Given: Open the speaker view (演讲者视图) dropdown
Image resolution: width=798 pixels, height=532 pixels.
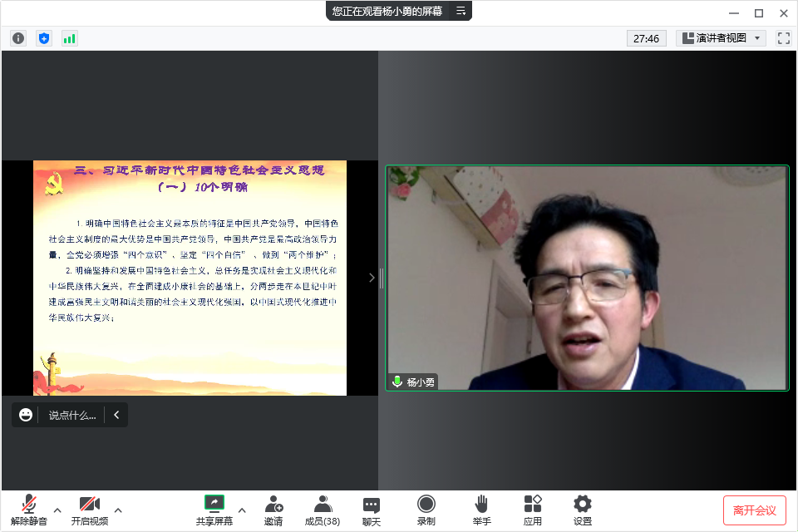Looking at the screenshot, I should click(x=721, y=38).
